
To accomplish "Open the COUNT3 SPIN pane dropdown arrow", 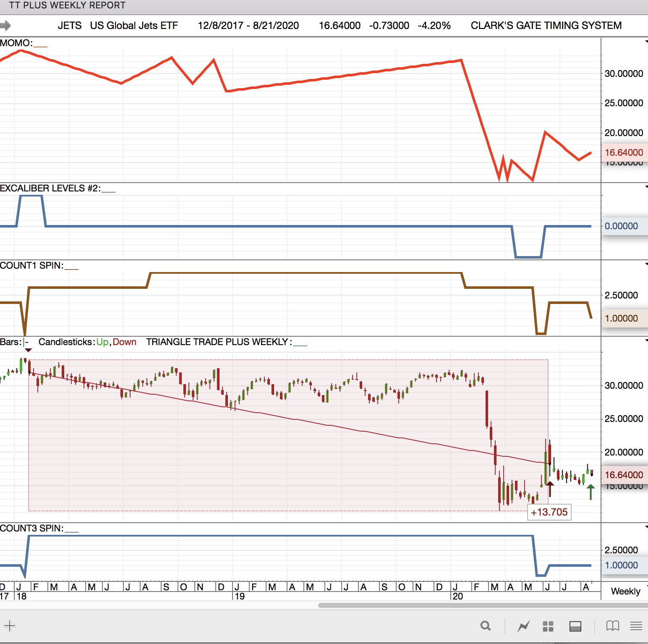I will pyautogui.click(x=646, y=526).
